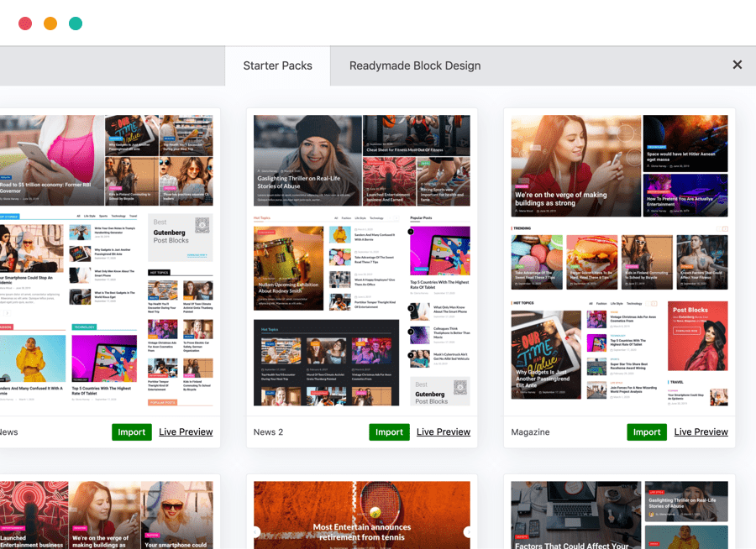Click the right slider arrow on tennis banner

coord(466,531)
